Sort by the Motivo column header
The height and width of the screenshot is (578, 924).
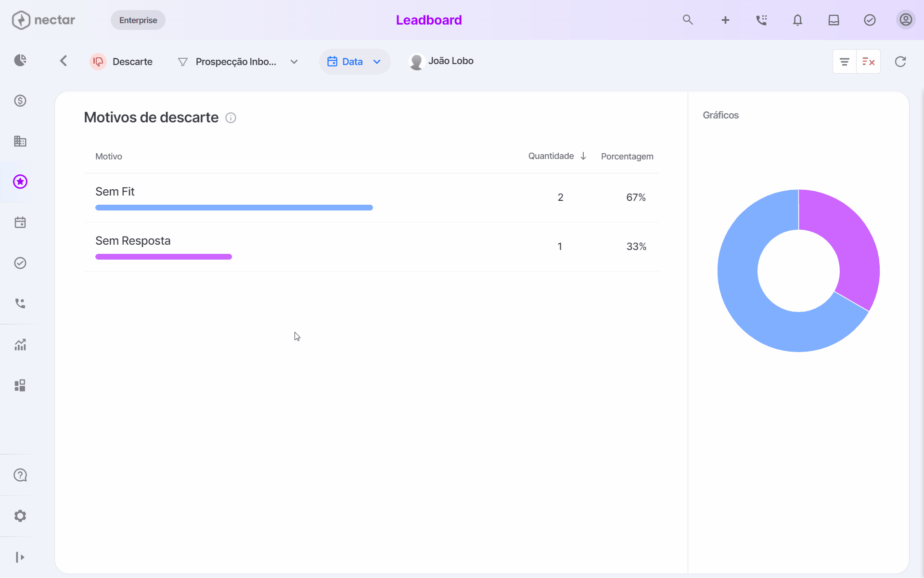(x=109, y=157)
